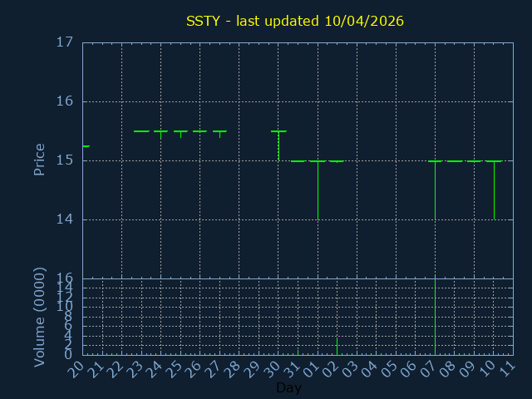The width and height of the screenshot is (532, 399).
Task: Select the price tick label "14"
Action: click(65, 219)
